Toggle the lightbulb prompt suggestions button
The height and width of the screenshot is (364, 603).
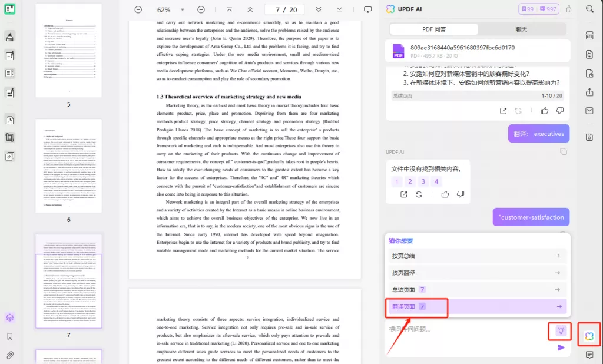[561, 330]
